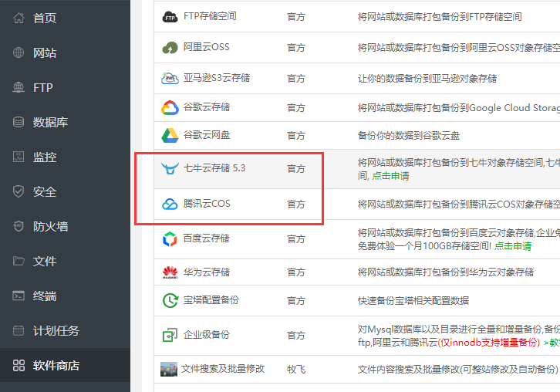Click the 宝塔配置备份 green icon
Image resolution: width=560 pixels, height=392 pixels.
point(169,301)
